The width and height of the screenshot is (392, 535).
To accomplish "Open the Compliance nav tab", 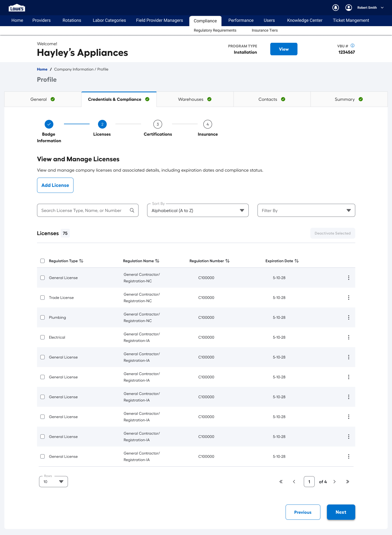I will coord(205,21).
